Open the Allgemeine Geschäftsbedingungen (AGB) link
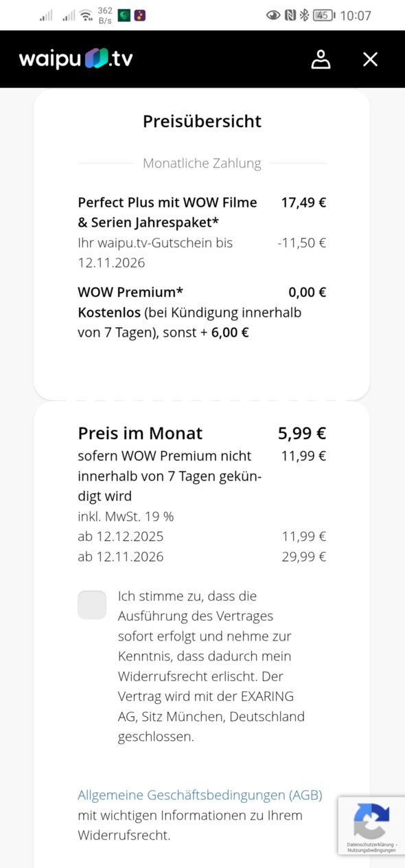The height and width of the screenshot is (868, 405). coord(199,795)
